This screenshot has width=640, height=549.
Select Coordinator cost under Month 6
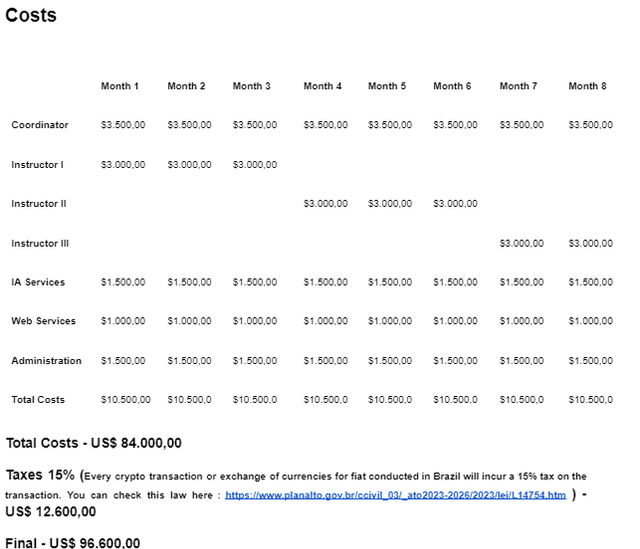pyautogui.click(x=455, y=125)
